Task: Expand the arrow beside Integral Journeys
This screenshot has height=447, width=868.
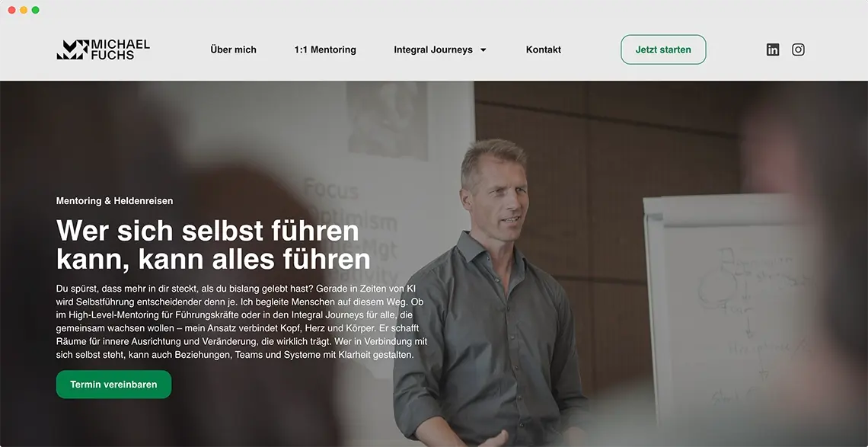Action: 483,49
